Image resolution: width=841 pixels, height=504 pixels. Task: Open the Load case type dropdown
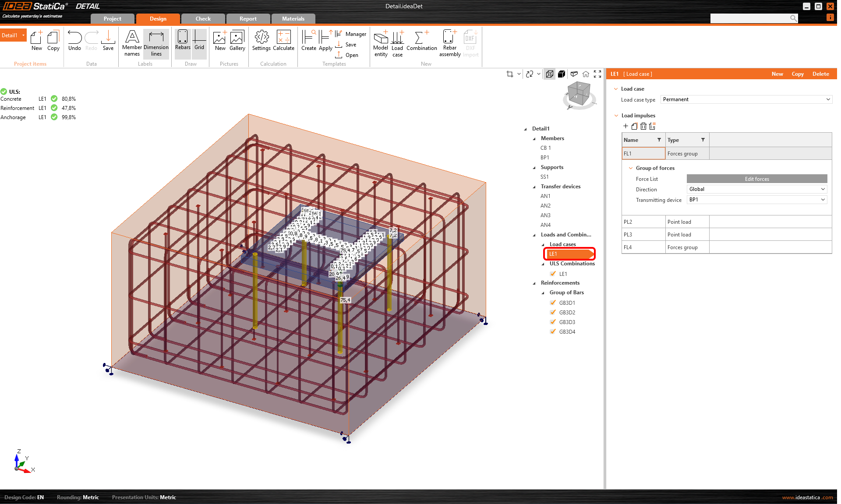point(746,99)
